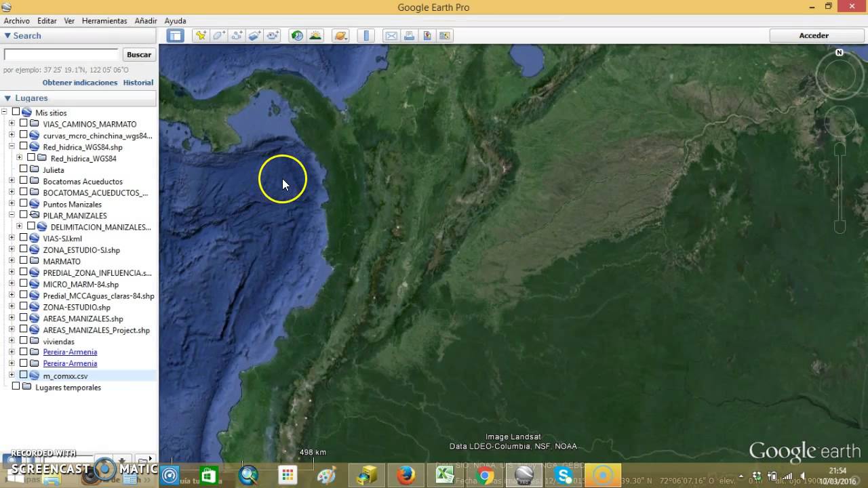Viewport: 868px width, 488px height.
Task: Open the Archivo menu
Action: (x=17, y=21)
